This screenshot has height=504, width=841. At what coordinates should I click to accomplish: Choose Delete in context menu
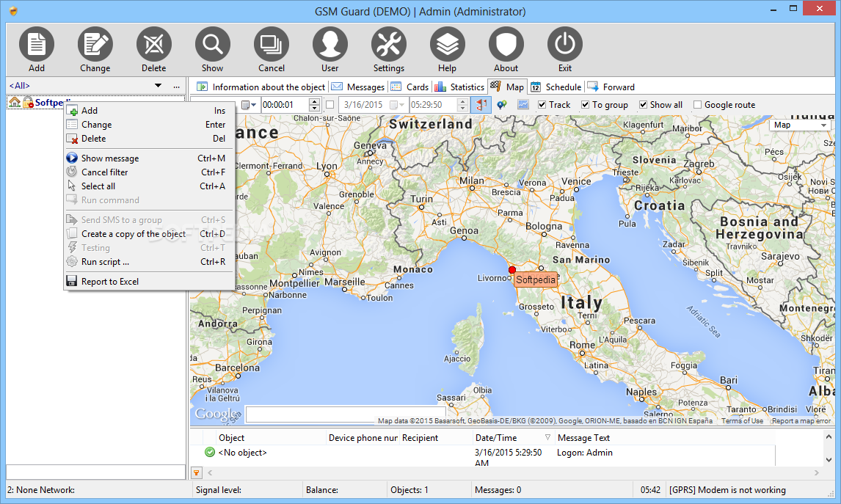point(149,139)
